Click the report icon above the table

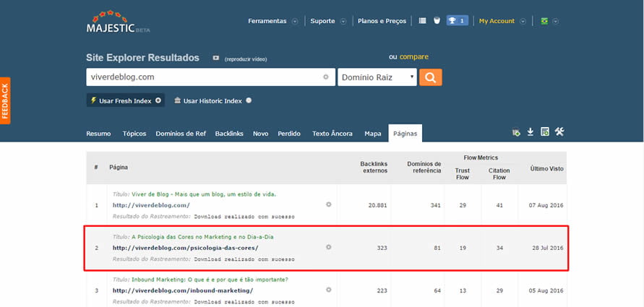(544, 131)
